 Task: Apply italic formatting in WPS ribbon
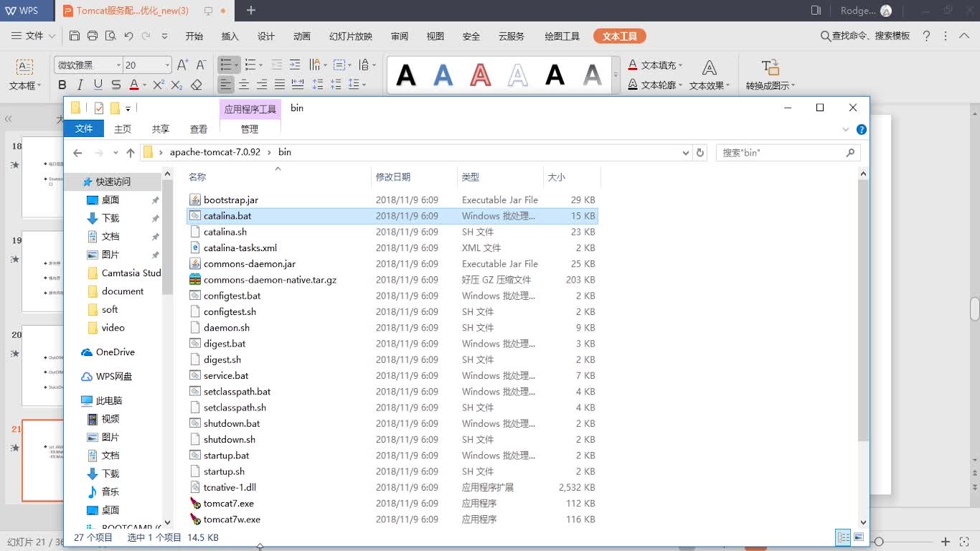80,85
